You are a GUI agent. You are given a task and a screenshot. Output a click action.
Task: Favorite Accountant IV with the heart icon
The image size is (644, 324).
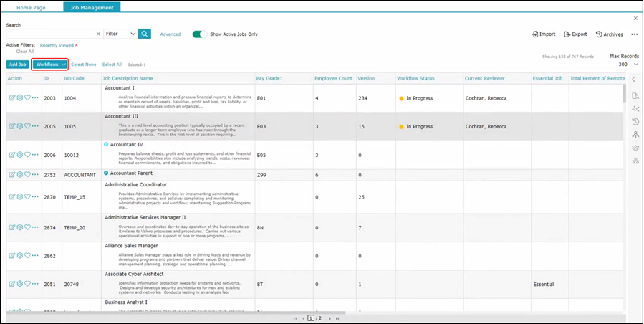pyautogui.click(x=27, y=155)
